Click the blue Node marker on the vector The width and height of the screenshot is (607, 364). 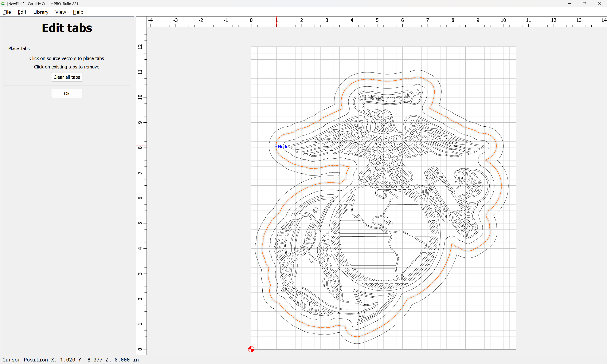click(x=276, y=146)
